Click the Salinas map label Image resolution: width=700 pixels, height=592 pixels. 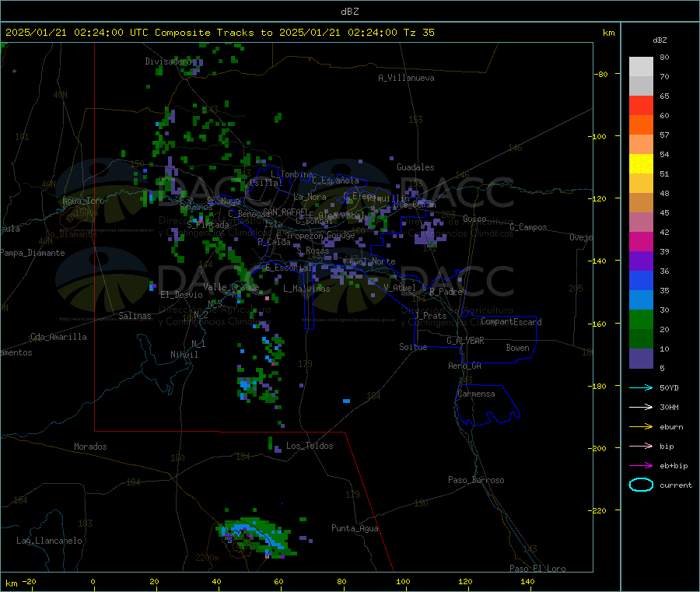coord(135,316)
